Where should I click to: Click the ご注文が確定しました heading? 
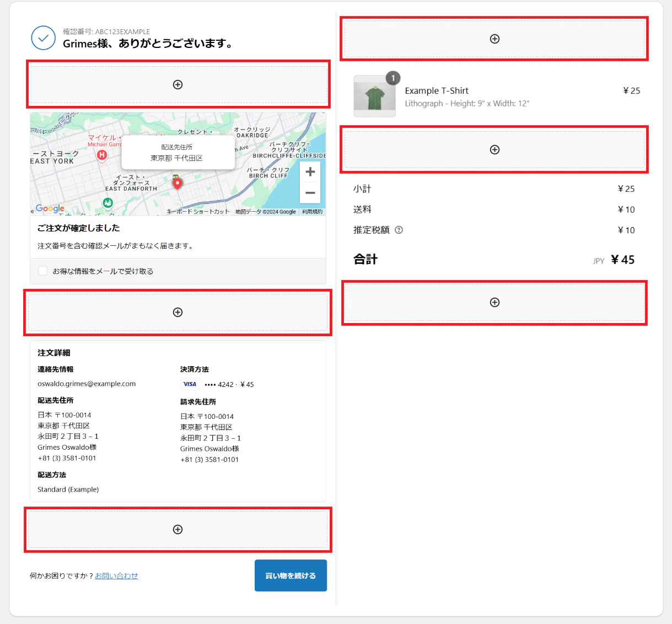click(78, 228)
